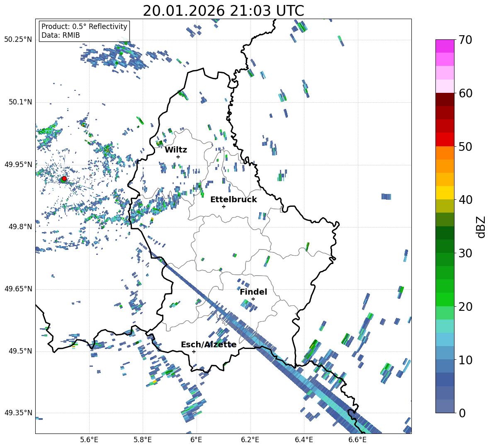491x448 pixels.
Task: Click the title 20.01.2026 21:03 UTC
Action: (223, 11)
